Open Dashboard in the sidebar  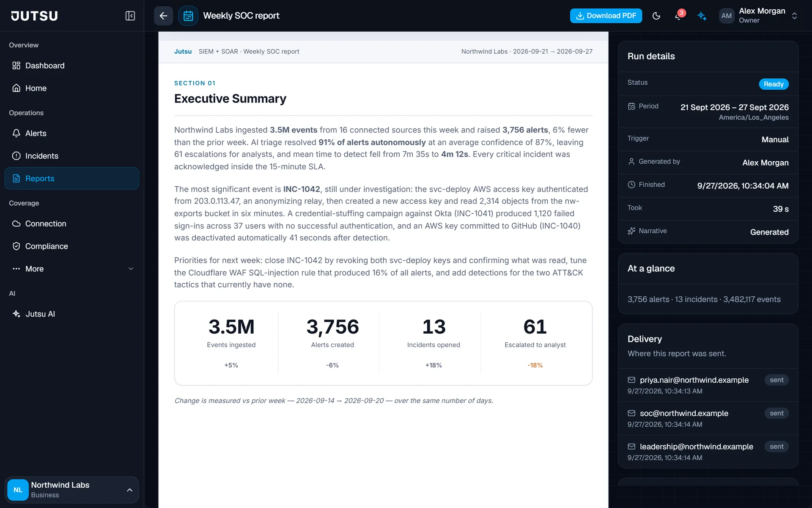point(72,66)
